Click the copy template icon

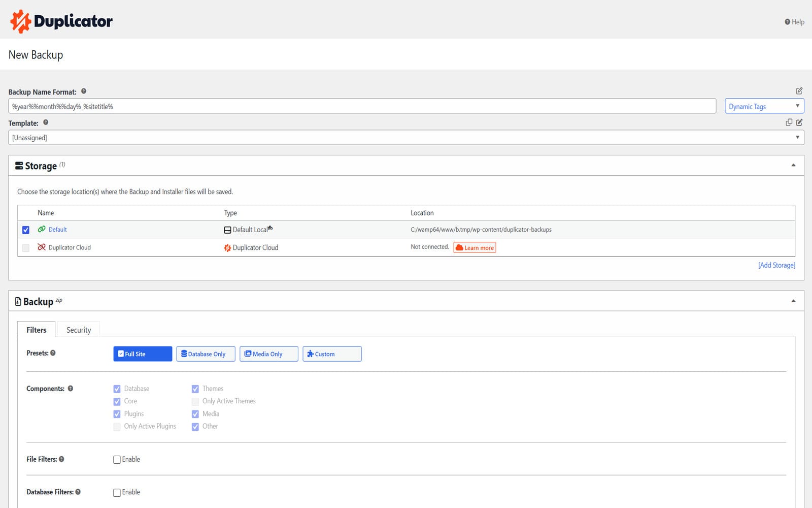click(x=789, y=122)
